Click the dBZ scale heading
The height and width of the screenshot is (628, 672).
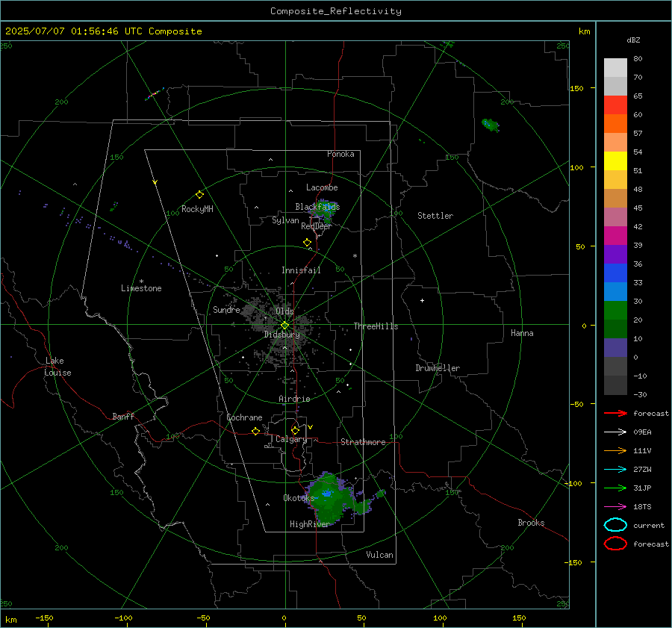[633, 40]
